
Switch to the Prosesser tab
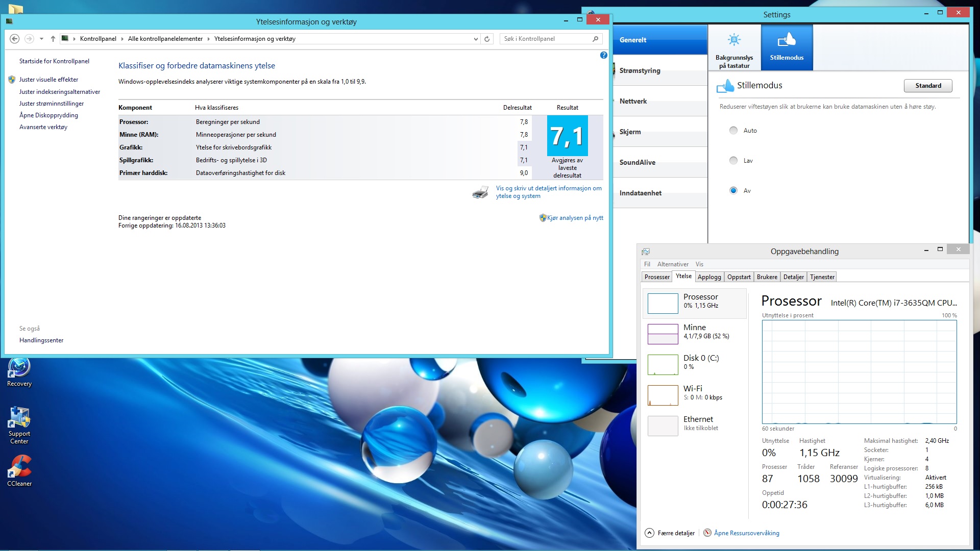[x=657, y=277]
